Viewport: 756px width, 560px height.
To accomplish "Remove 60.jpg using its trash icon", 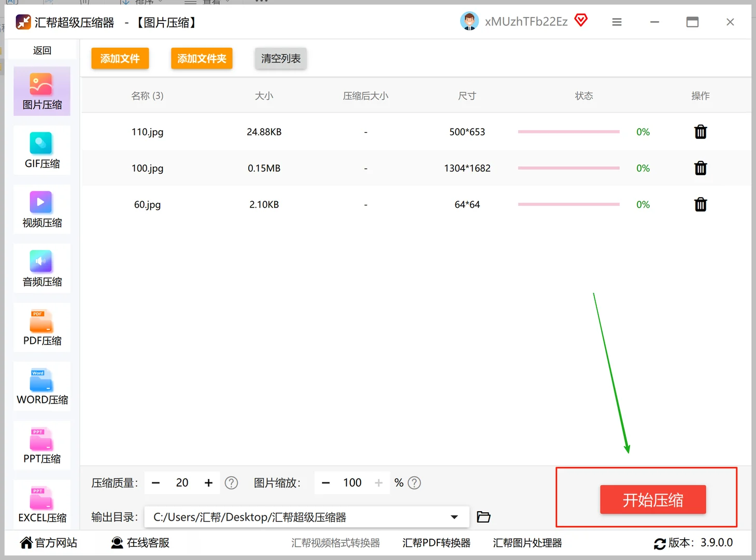I will pos(700,204).
